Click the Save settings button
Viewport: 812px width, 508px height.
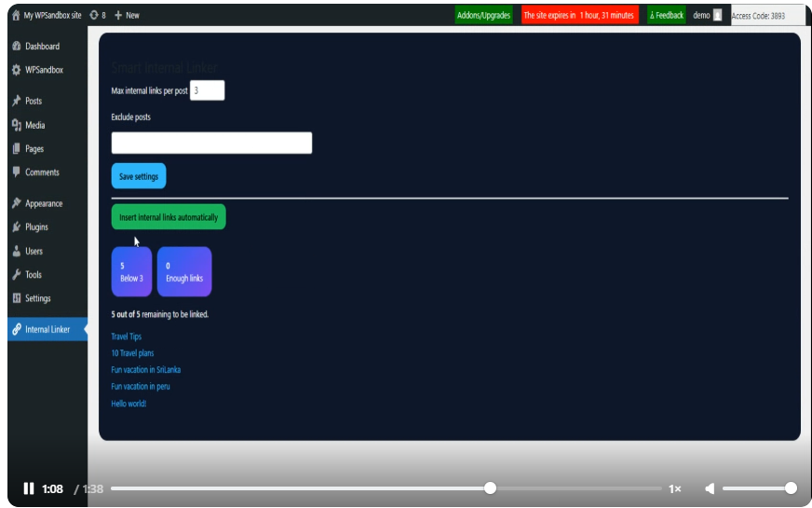click(x=139, y=176)
